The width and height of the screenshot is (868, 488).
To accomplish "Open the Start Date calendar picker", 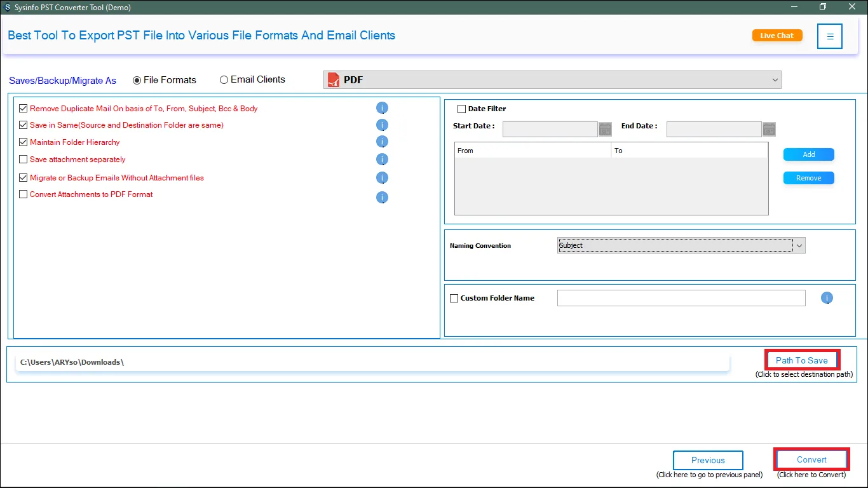I will pyautogui.click(x=605, y=130).
